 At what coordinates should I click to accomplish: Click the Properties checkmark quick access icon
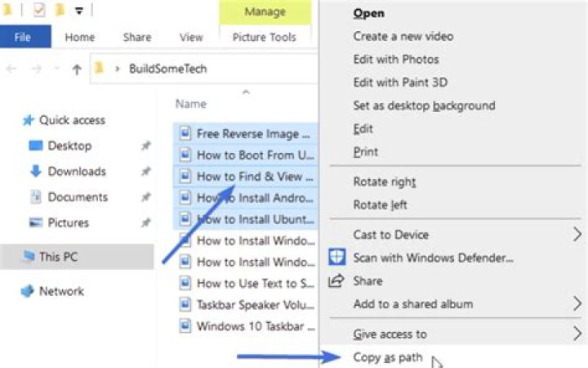[39, 10]
